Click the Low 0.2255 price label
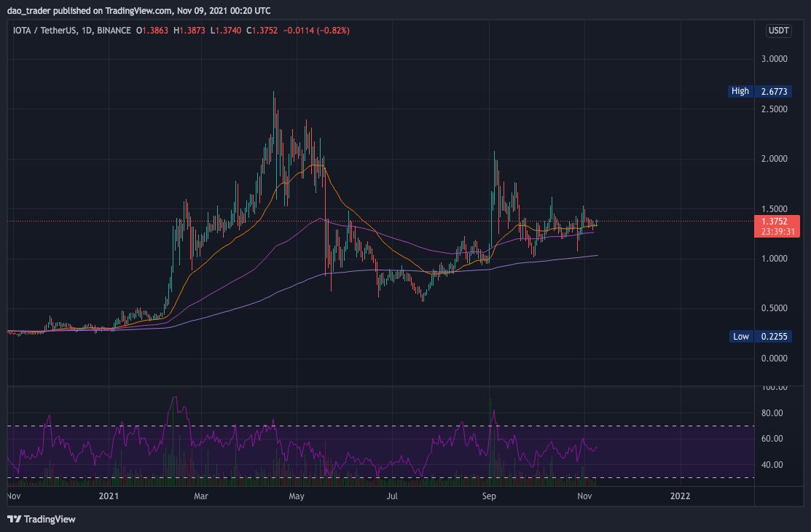 click(x=760, y=337)
